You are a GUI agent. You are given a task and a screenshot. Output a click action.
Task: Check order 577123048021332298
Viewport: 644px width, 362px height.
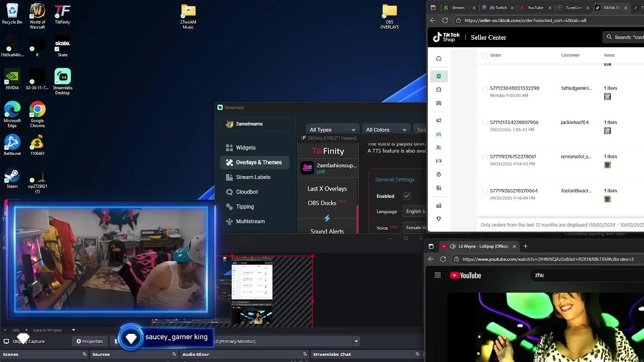click(x=485, y=88)
